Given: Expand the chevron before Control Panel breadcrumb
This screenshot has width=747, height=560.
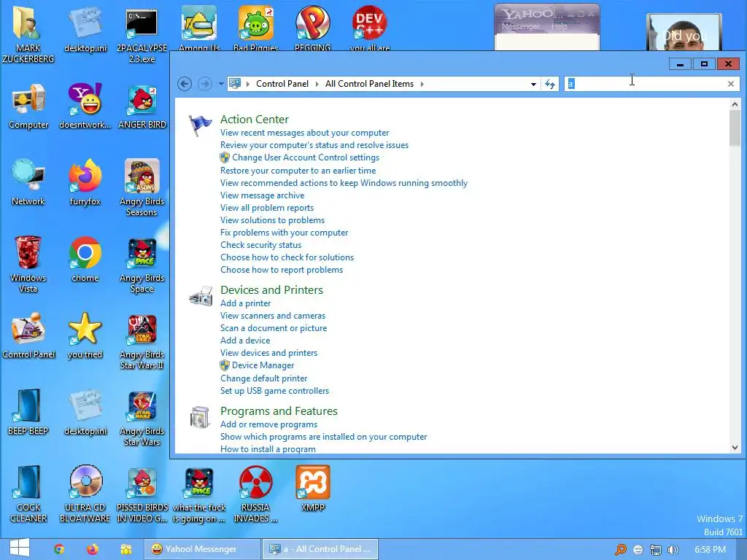Looking at the screenshot, I should click(x=248, y=84).
